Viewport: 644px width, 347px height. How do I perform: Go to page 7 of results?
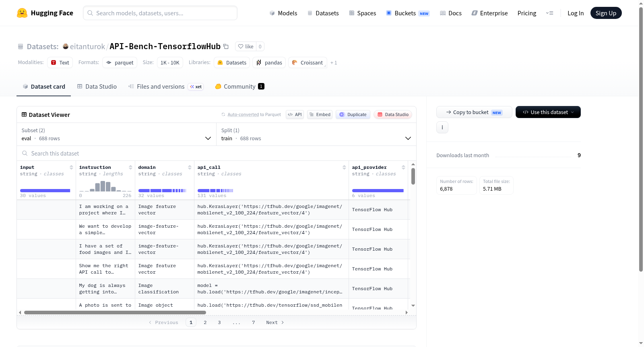(x=254, y=322)
